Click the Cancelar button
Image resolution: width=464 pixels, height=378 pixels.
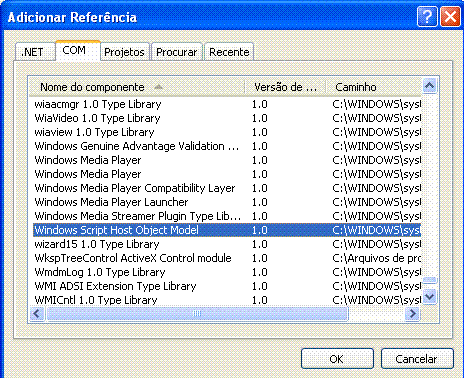click(x=417, y=359)
